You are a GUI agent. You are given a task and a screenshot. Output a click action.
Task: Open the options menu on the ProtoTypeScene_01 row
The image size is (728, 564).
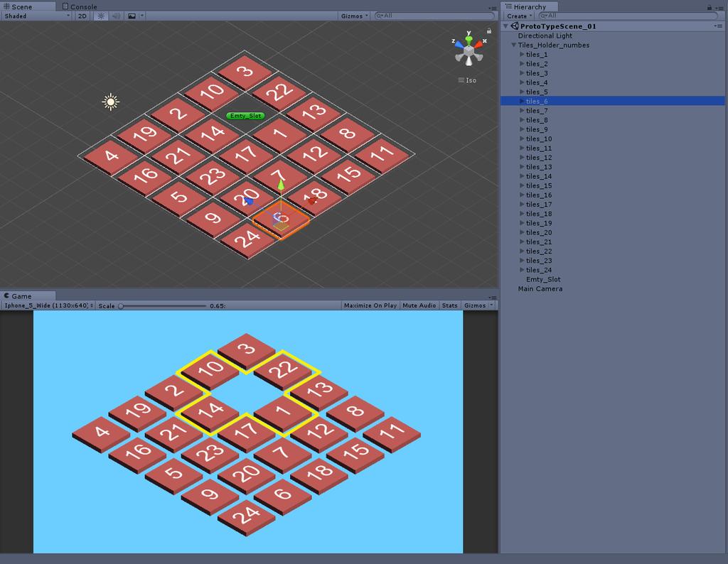point(718,26)
